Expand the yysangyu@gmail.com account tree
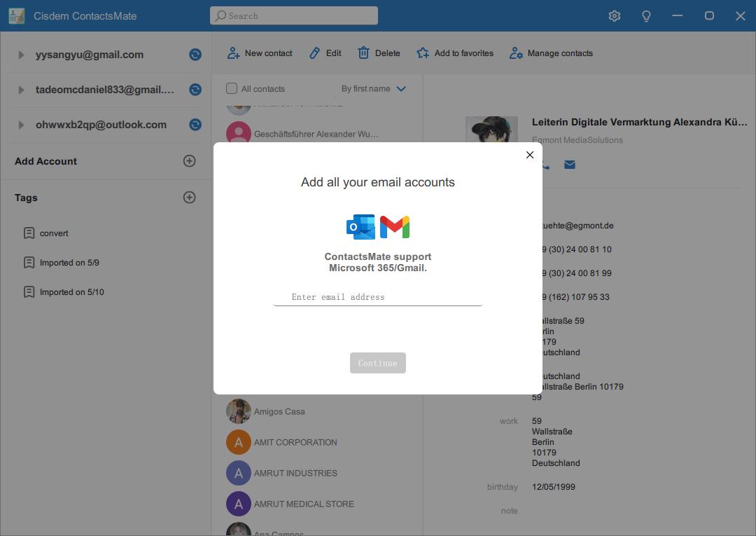Screen dimensions: 756x536 [x=21, y=55]
